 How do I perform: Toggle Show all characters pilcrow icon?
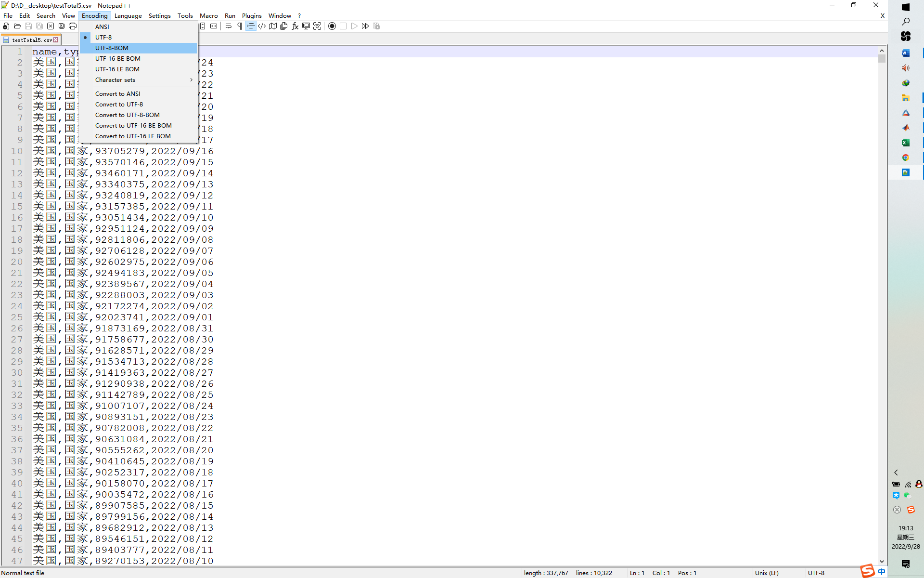coord(240,26)
